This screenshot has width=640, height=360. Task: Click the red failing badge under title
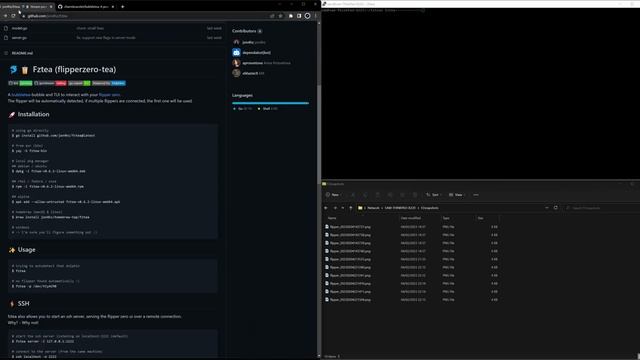click(61, 83)
